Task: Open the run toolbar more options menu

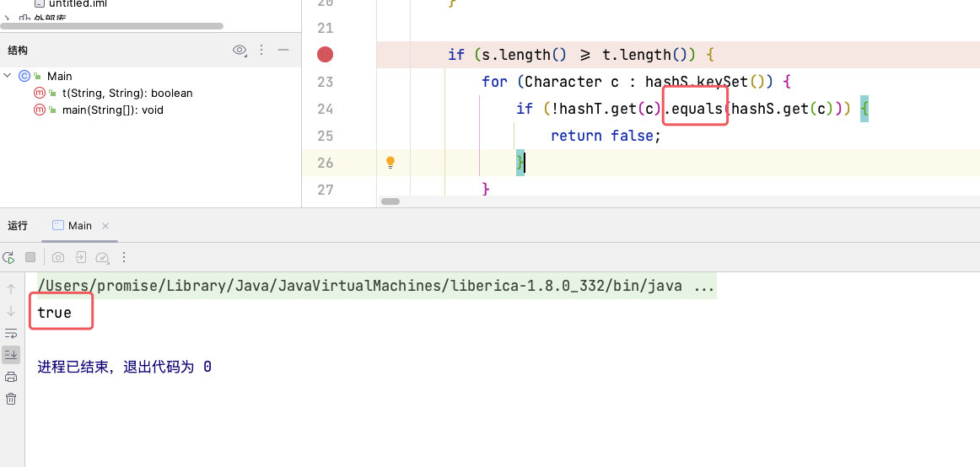Action: click(124, 257)
